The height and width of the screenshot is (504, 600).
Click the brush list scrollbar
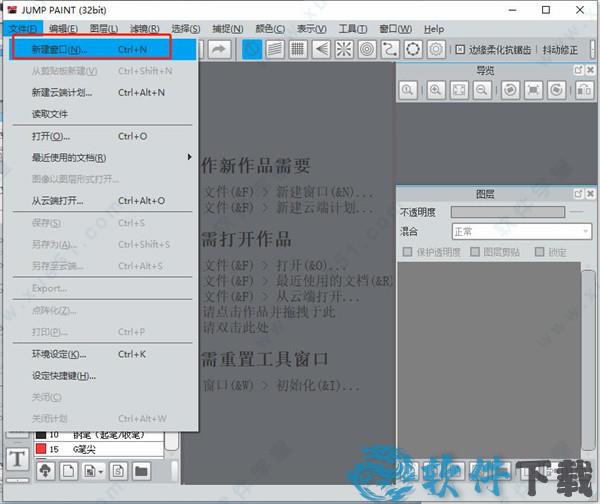(172, 441)
